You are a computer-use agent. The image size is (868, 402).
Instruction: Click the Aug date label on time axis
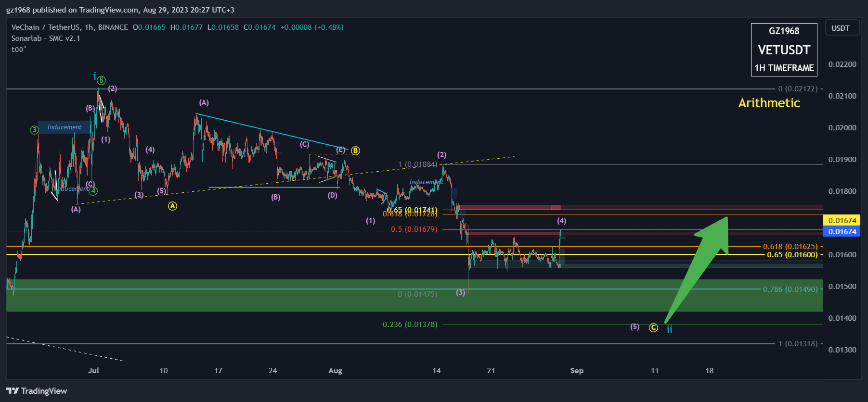tap(335, 371)
